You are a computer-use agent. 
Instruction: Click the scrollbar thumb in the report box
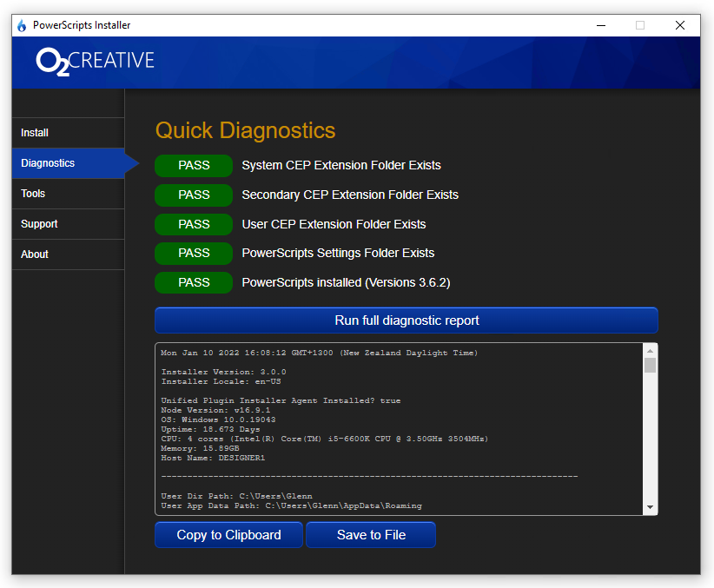(650, 365)
